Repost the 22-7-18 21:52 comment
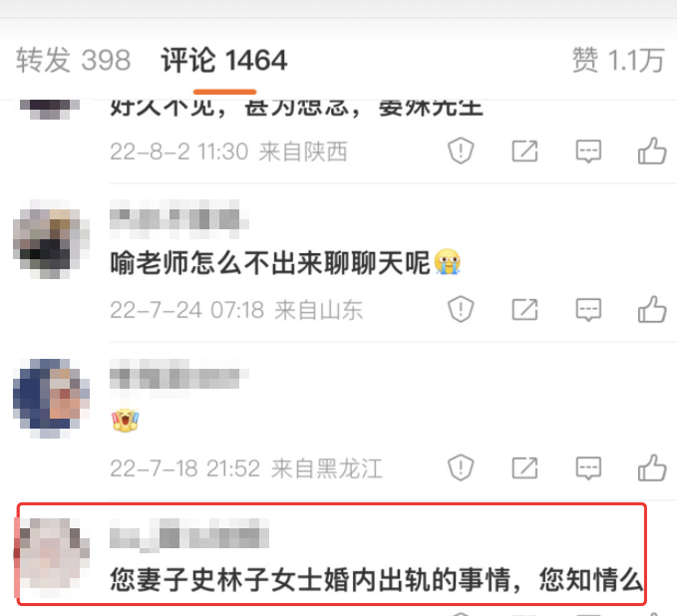 (525, 467)
